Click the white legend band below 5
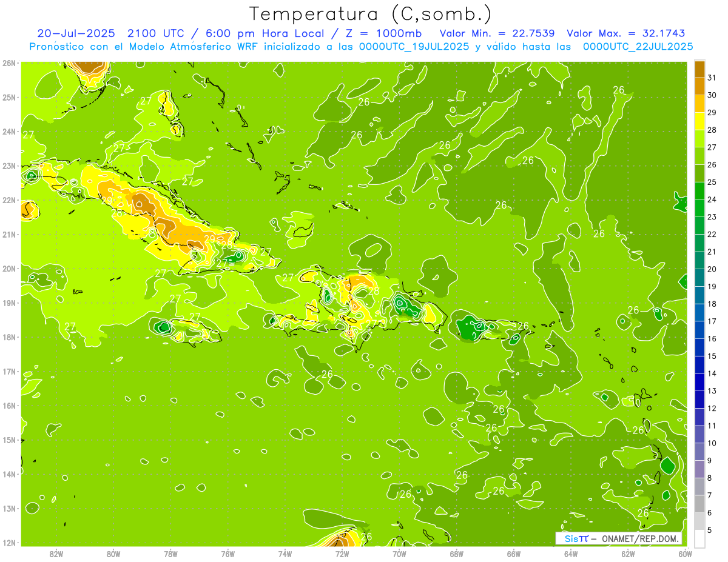728x562 pixels. [x=699, y=538]
